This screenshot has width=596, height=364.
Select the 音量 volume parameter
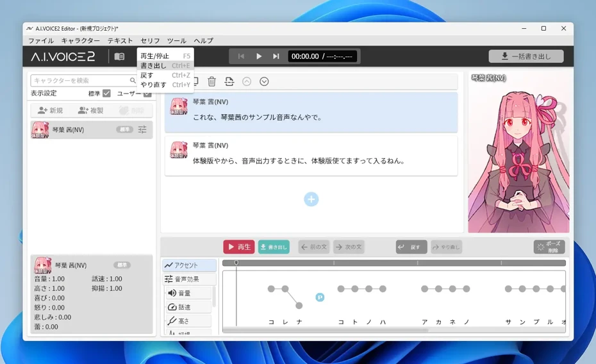(188, 293)
